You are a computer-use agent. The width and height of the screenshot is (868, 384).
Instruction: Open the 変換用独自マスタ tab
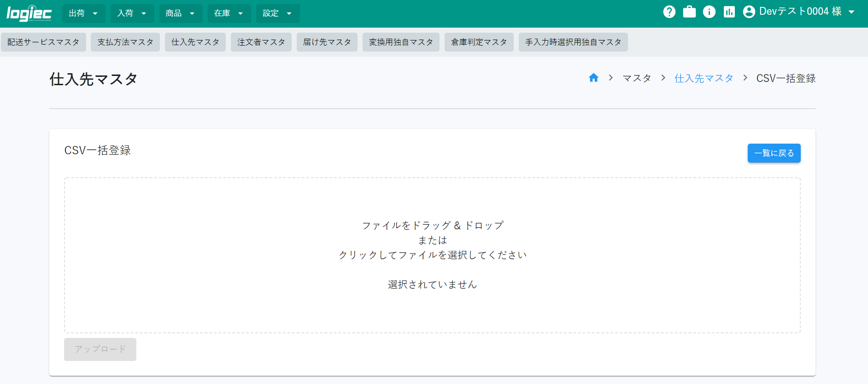coord(401,42)
